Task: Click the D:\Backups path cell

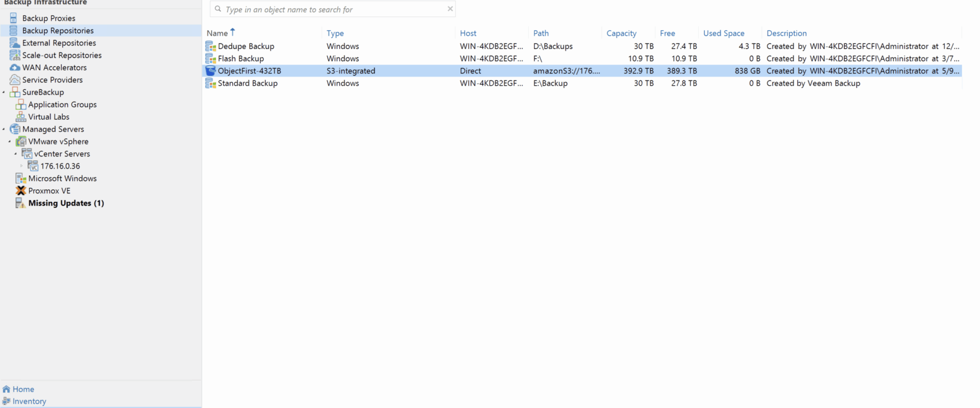Action: 553,46
